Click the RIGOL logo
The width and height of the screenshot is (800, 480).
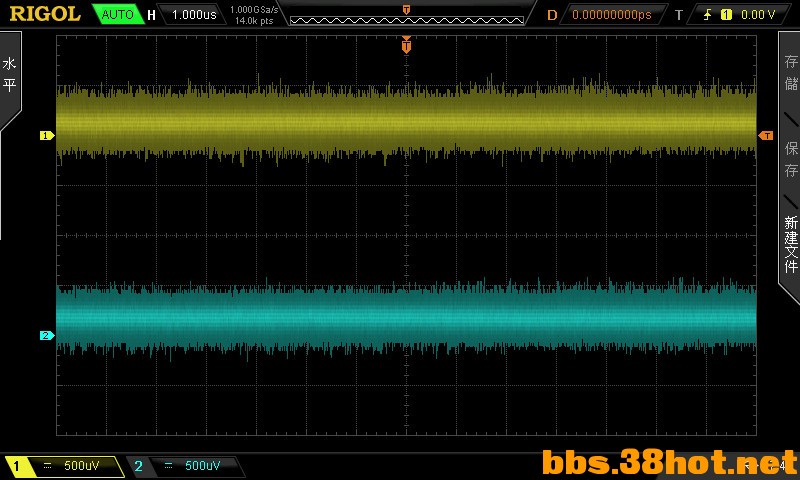click(x=45, y=14)
